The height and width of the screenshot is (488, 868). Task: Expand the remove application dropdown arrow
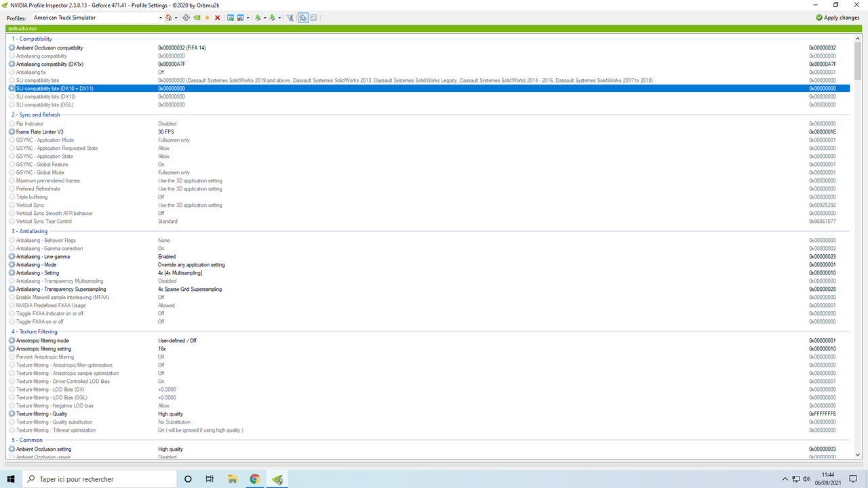248,18
